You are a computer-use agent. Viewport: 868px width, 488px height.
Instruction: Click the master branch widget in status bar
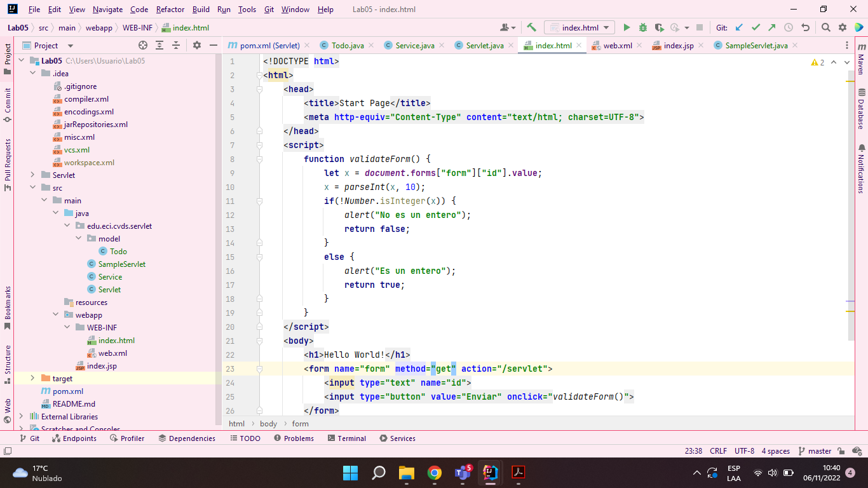815,451
